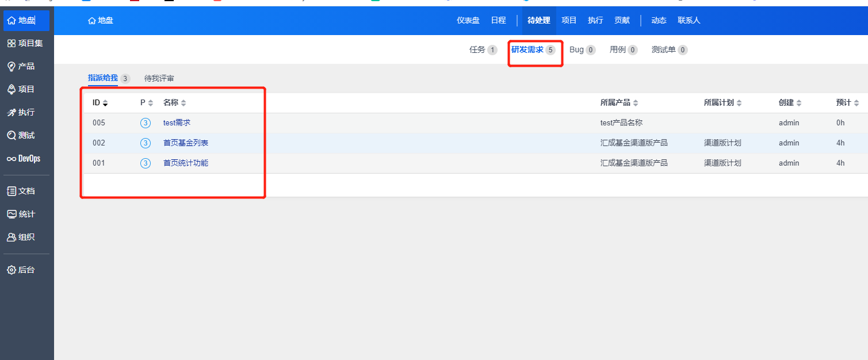The image size is (868, 360).
Task: Switch to the 研发需求 tab
Action: click(x=533, y=50)
